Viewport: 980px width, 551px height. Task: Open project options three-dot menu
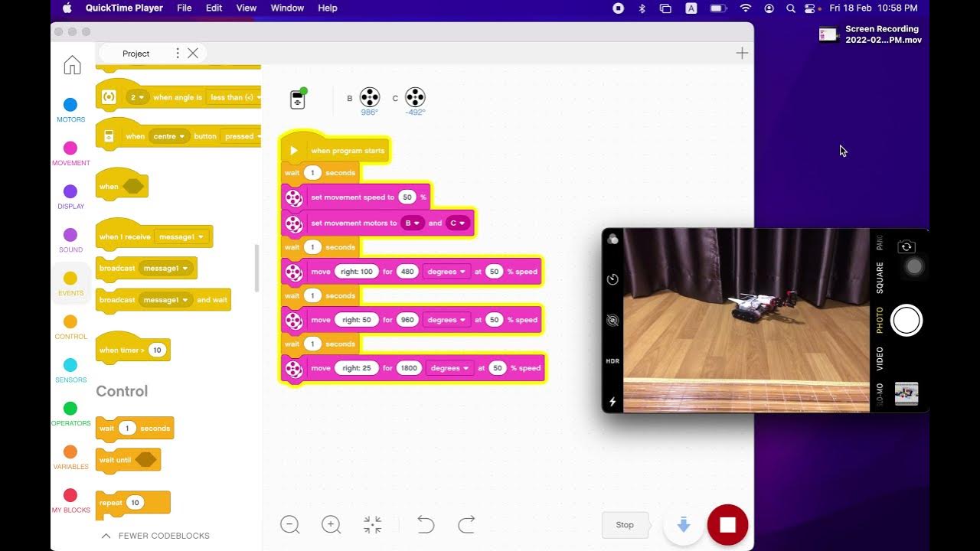pyautogui.click(x=178, y=53)
